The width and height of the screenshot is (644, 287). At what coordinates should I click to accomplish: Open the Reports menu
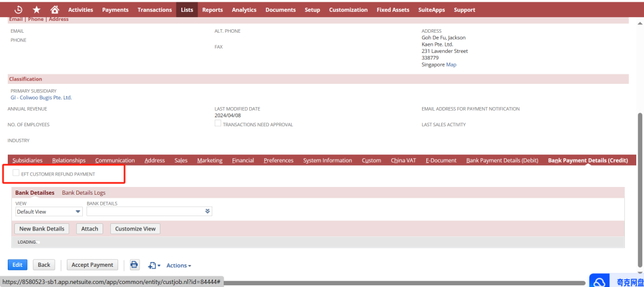[x=212, y=10]
